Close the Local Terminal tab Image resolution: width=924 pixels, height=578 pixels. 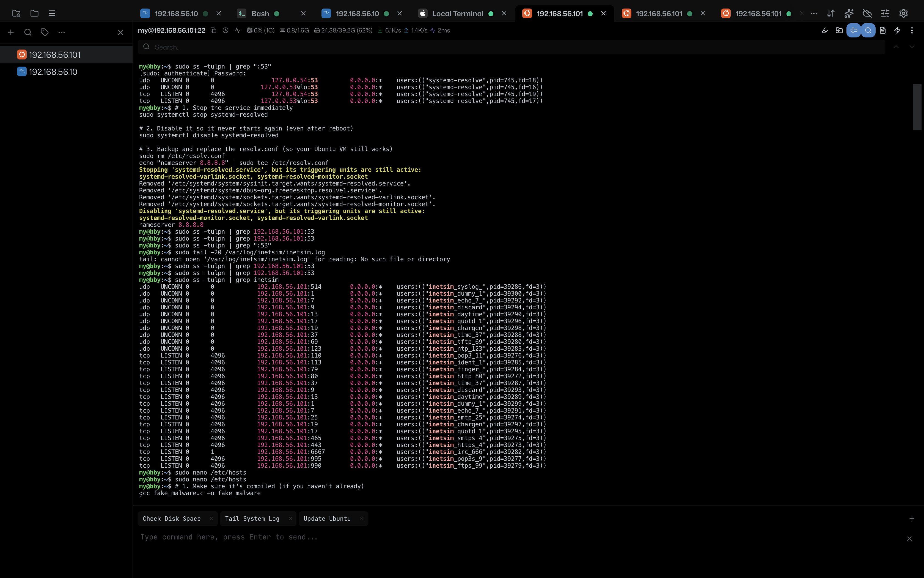pyautogui.click(x=504, y=13)
